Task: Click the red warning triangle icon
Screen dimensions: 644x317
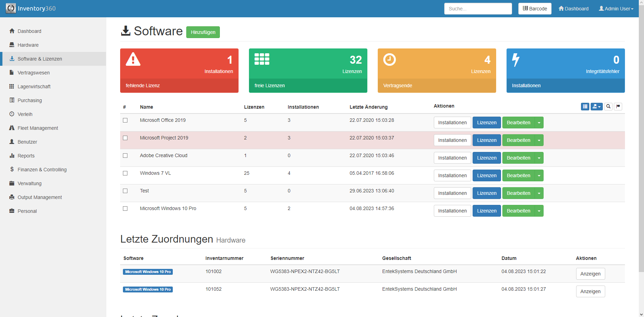Action: point(133,59)
